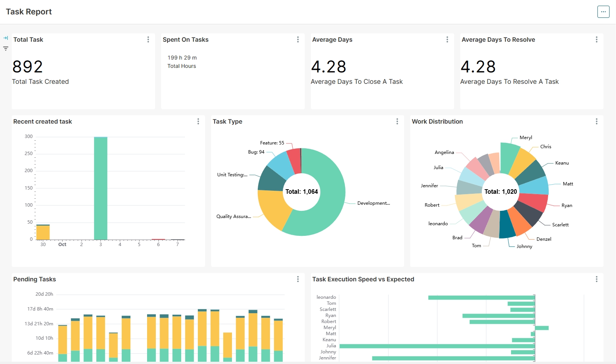Click the 892 Total Task Created number
616x364 pixels.
point(28,67)
